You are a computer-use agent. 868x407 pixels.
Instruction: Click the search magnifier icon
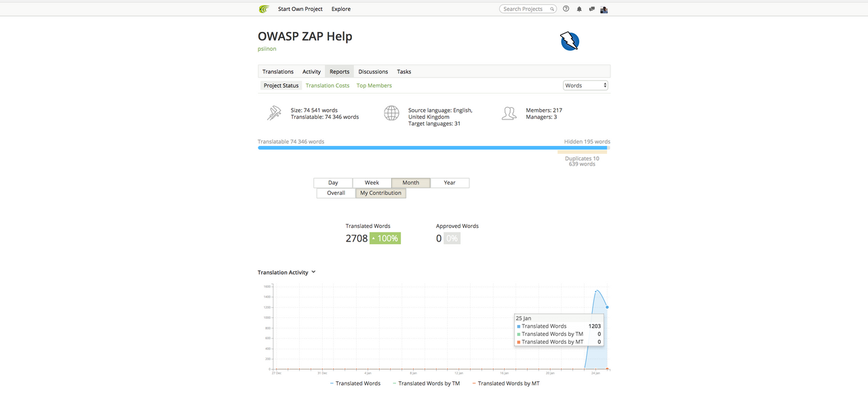552,9
